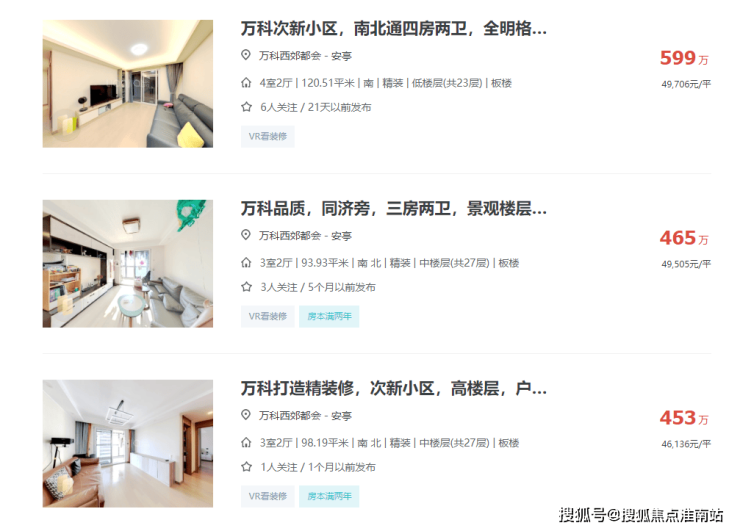Click star icon next to 3人关注
Viewport: 740px width, 531px height.
coord(246,287)
